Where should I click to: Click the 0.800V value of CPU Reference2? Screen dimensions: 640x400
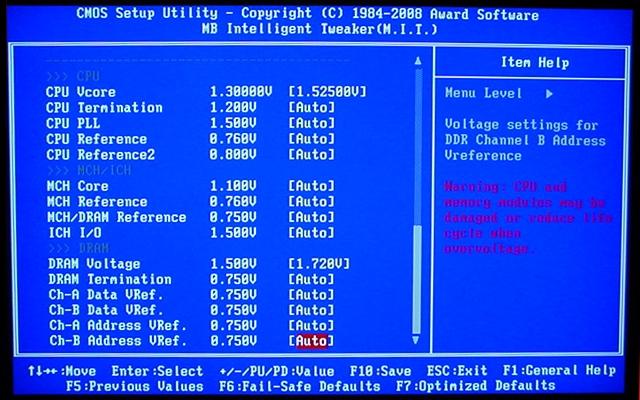tap(233, 154)
